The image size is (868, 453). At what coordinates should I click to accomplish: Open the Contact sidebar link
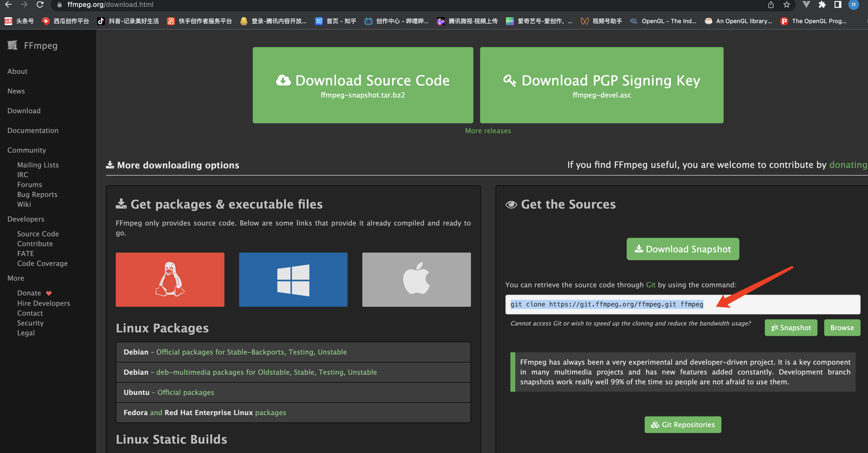[30, 313]
